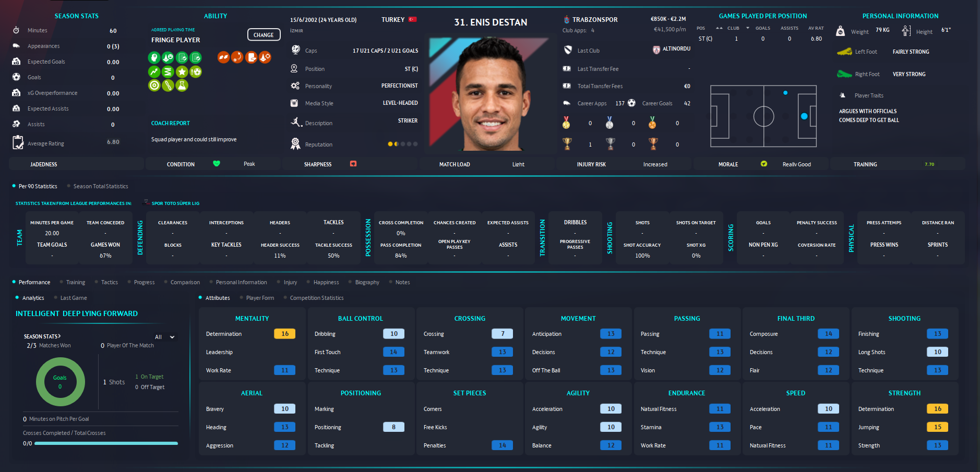Image resolution: width=980 pixels, height=472 pixels.
Task: Click the green bullseye target icon
Action: 154,85
